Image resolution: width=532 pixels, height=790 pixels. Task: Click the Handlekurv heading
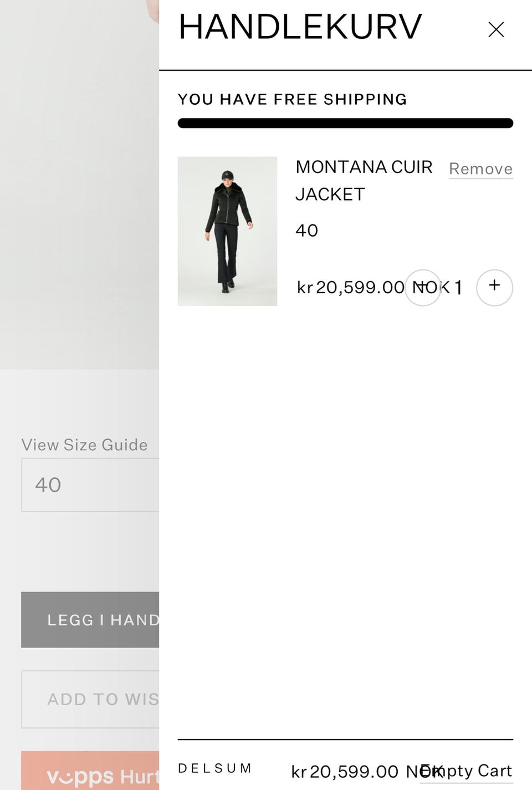click(x=300, y=27)
